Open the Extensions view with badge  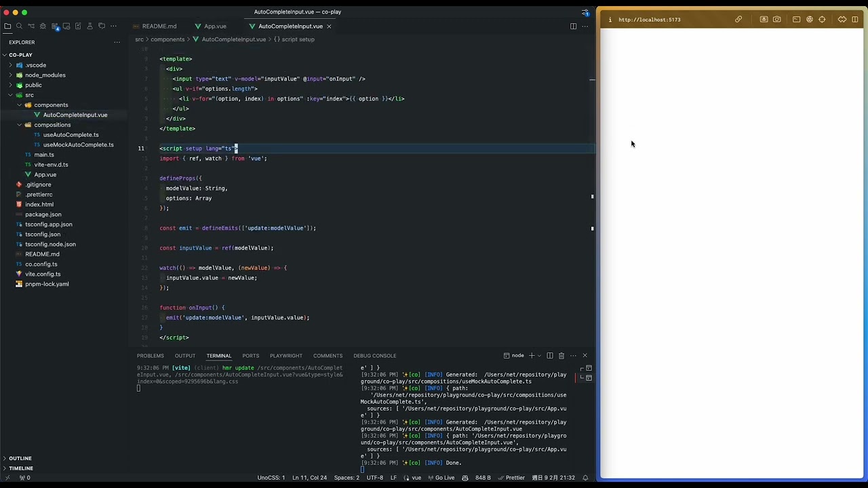coord(55,26)
